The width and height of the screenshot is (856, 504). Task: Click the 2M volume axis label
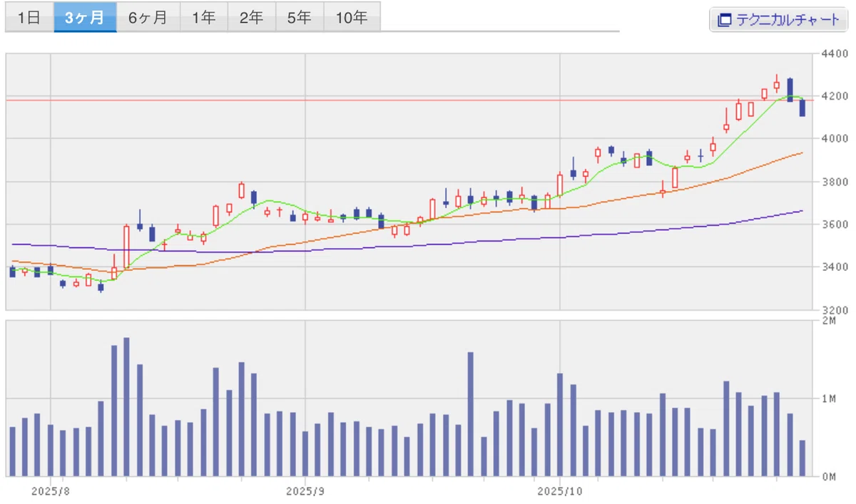point(828,321)
